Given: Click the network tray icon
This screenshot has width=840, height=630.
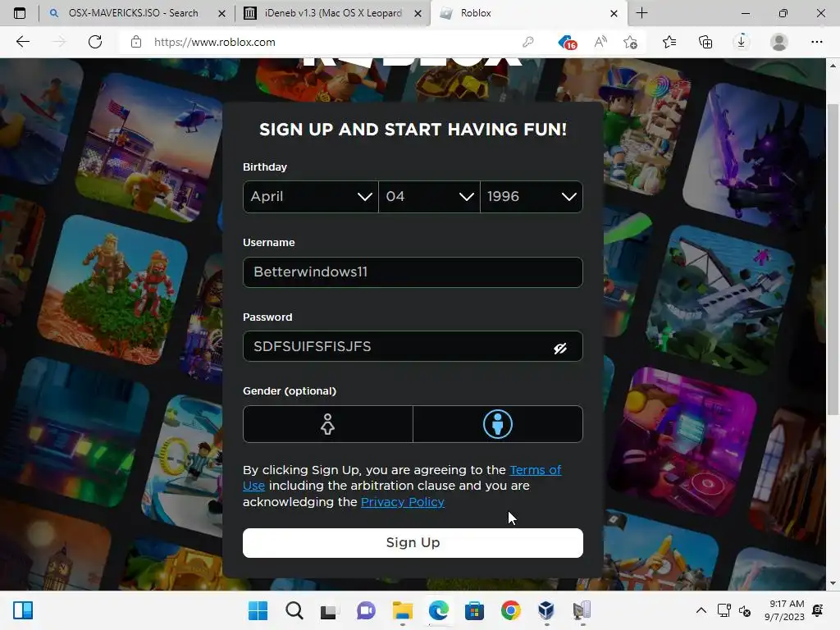Looking at the screenshot, I should click(724, 610).
